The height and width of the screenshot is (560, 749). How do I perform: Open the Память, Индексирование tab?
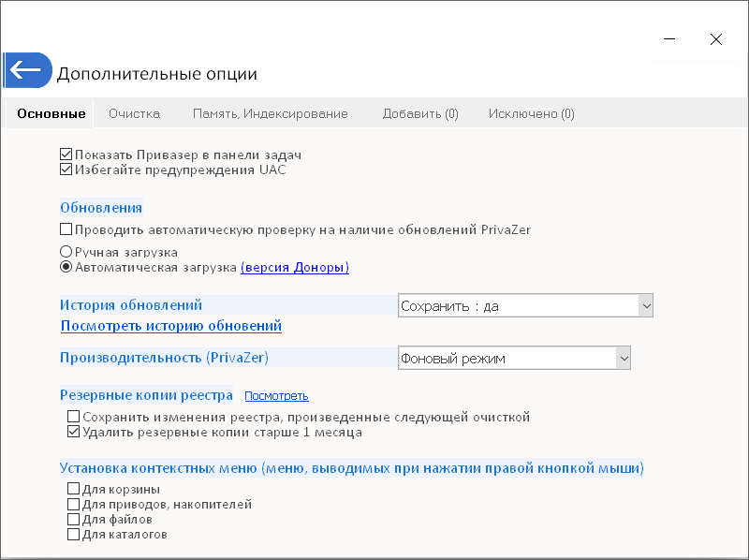click(270, 112)
